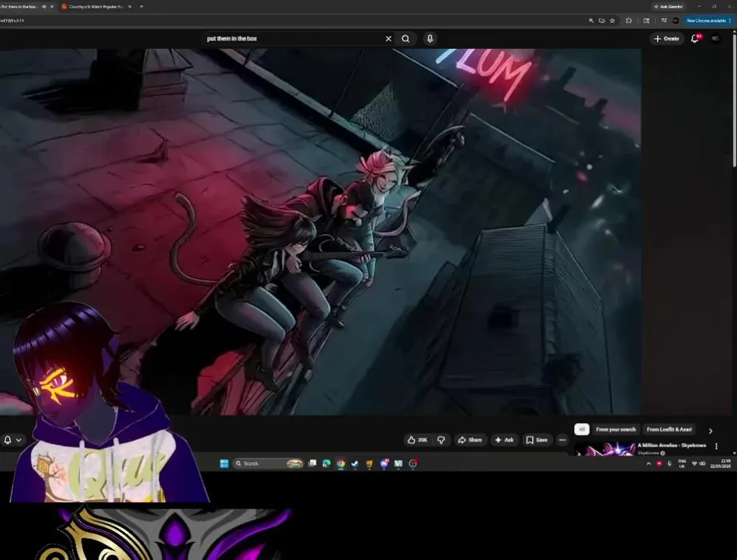Close the Crunchyroll tab
The image size is (737, 560).
[130, 6]
